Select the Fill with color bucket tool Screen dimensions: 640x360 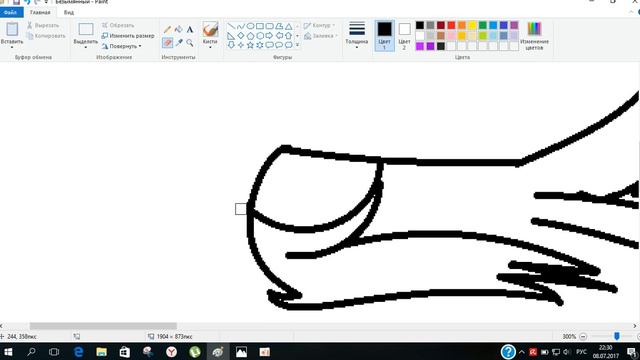pos(178,29)
